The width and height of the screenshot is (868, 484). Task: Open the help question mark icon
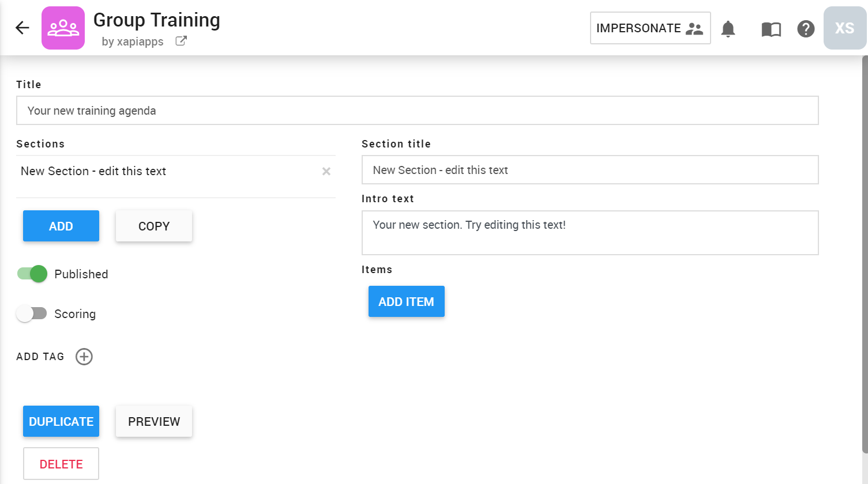(806, 28)
